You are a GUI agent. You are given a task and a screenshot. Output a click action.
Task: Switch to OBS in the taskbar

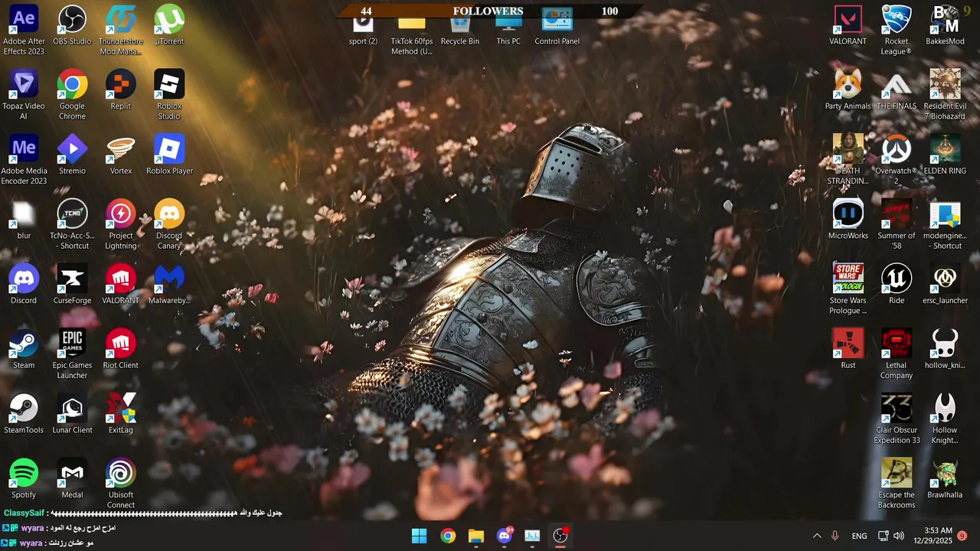(560, 536)
